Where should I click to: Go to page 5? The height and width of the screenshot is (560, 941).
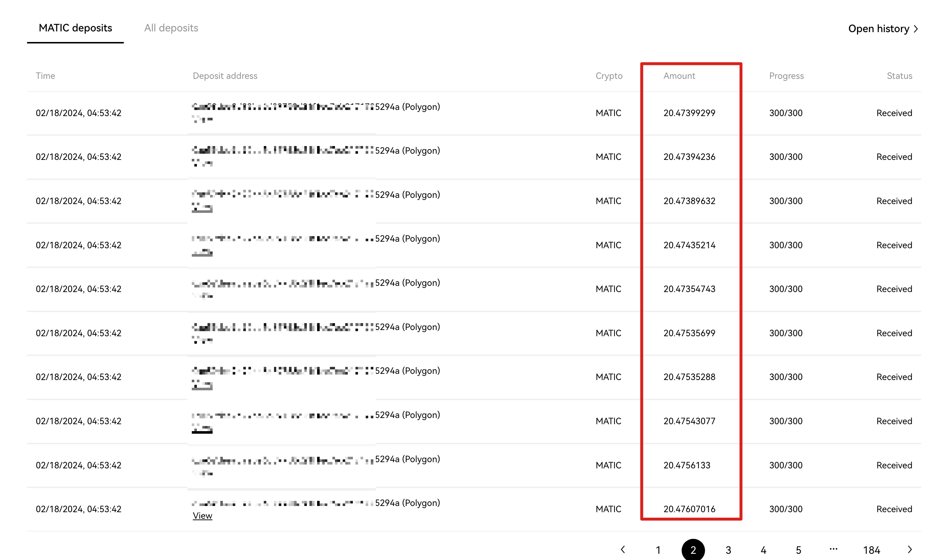coord(798,550)
